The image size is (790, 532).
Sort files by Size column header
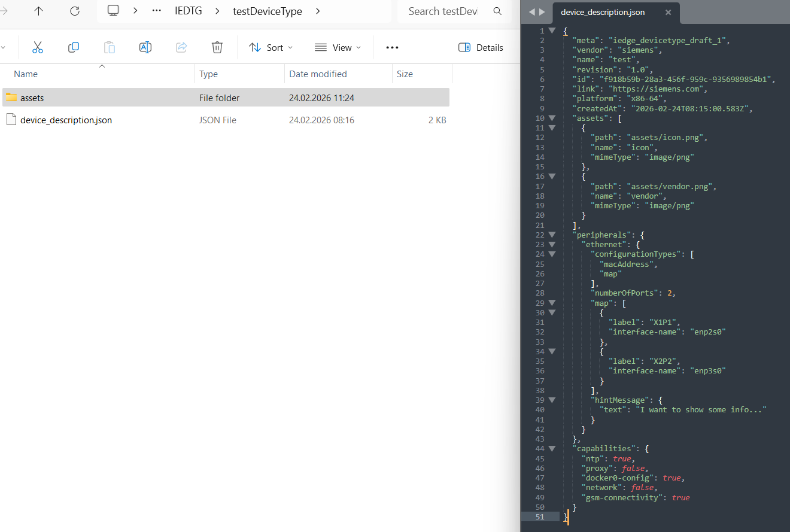[405, 74]
